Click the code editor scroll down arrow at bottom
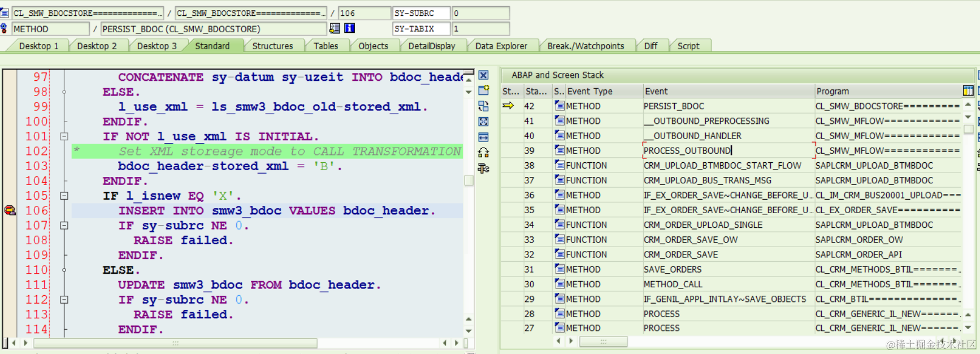The width and height of the screenshot is (980, 354). pyautogui.click(x=469, y=331)
